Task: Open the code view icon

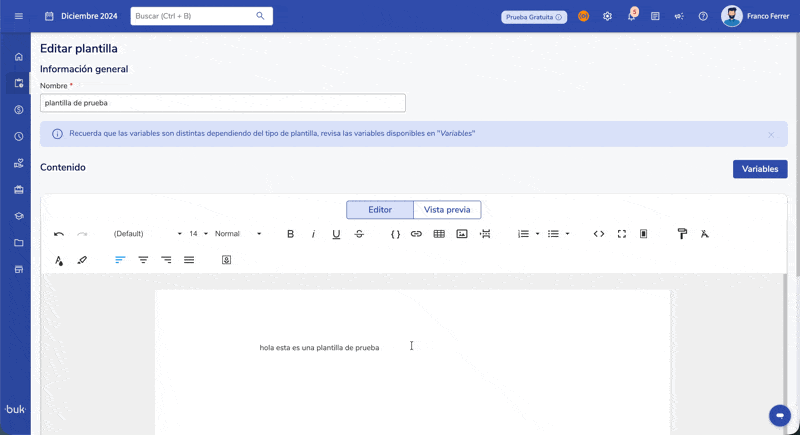Action: 599,234
